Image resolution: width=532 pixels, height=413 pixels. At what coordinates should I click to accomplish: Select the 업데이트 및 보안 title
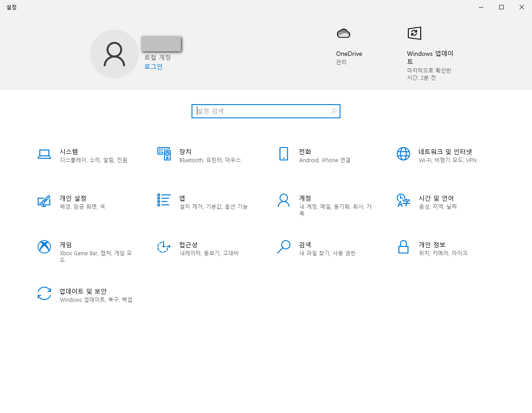click(83, 291)
